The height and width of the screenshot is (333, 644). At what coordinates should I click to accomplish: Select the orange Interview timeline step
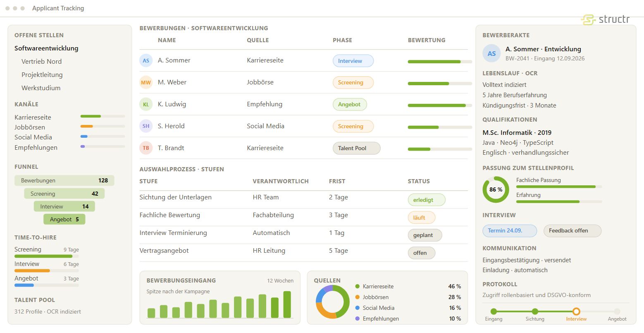pyautogui.click(x=576, y=311)
